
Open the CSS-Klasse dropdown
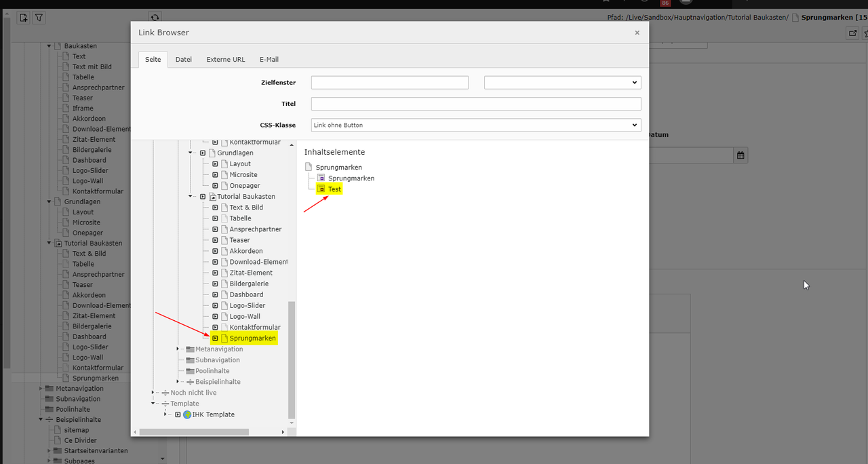[475, 125]
